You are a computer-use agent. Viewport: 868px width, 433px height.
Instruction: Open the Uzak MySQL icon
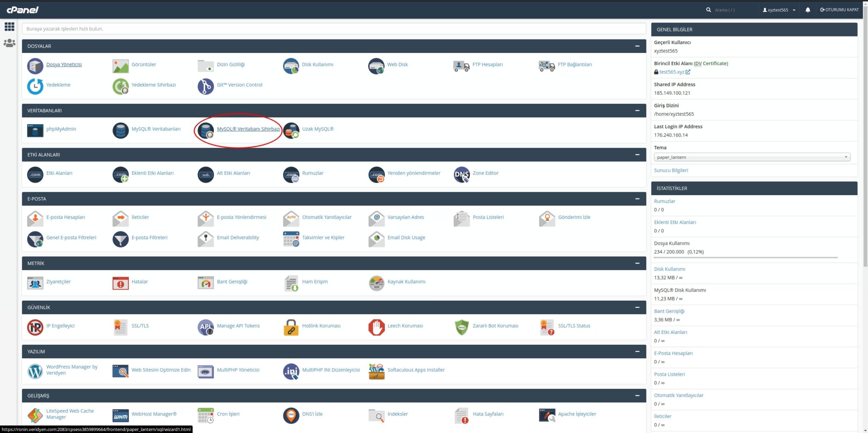pyautogui.click(x=291, y=131)
